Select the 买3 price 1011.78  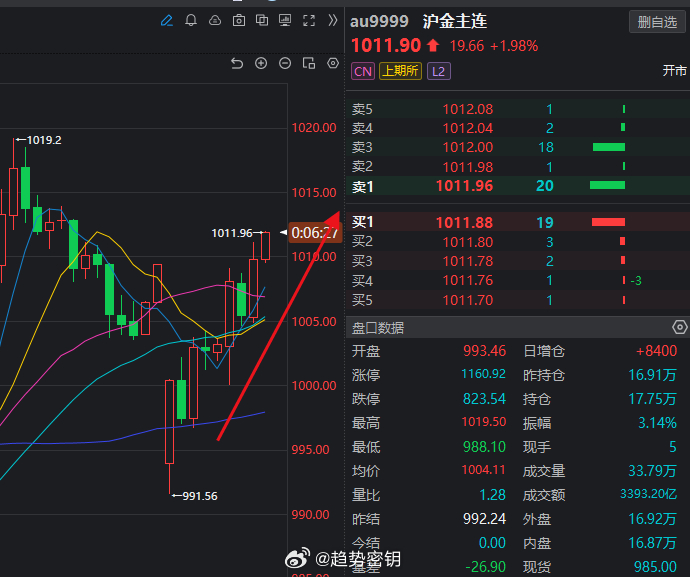point(467,261)
